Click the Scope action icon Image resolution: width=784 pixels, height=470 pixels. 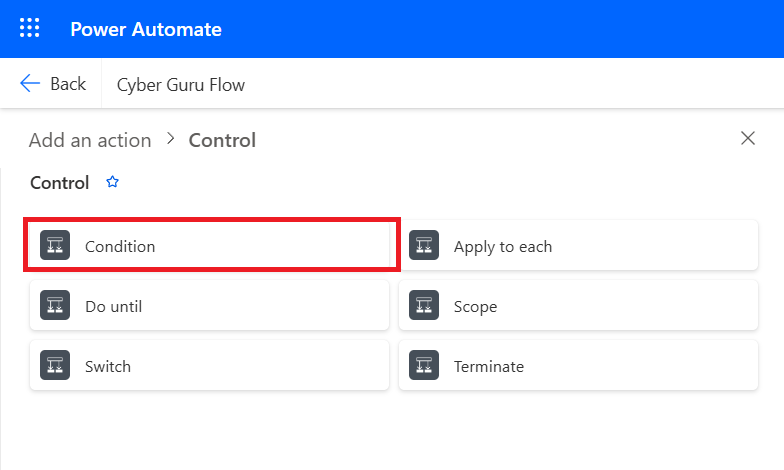pos(424,305)
